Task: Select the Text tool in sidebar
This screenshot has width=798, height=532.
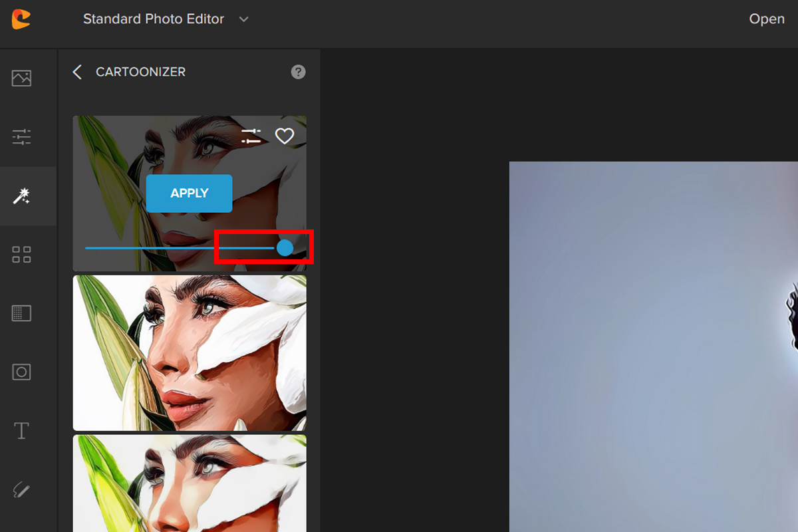Action: click(21, 431)
